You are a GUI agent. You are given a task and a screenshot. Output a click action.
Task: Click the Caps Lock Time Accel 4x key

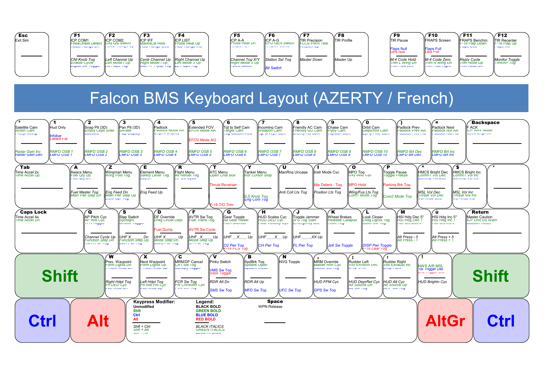tap(49, 231)
